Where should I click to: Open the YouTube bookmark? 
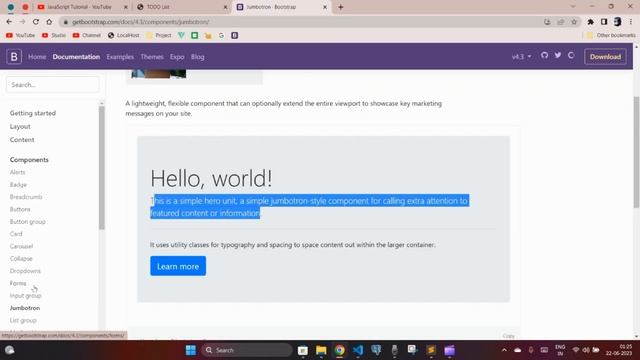[x=20, y=36]
